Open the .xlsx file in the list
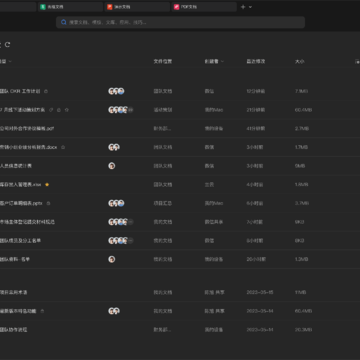Image resolution: width=360 pixels, height=360 pixels. [x=21, y=184]
